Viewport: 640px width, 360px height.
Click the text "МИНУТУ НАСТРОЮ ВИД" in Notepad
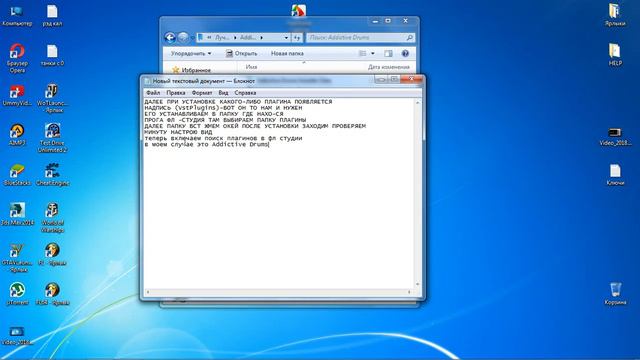point(178,132)
